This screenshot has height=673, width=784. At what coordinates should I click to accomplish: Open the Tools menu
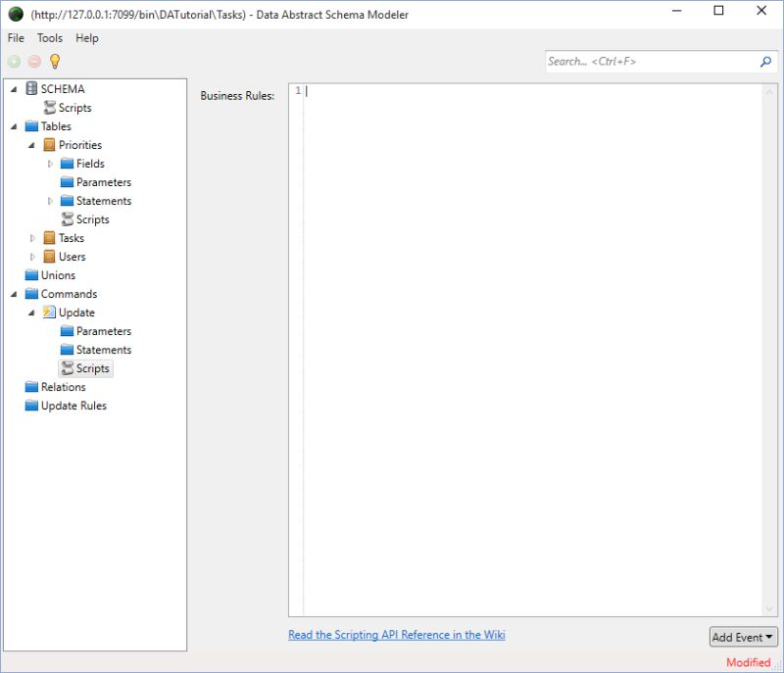50,38
